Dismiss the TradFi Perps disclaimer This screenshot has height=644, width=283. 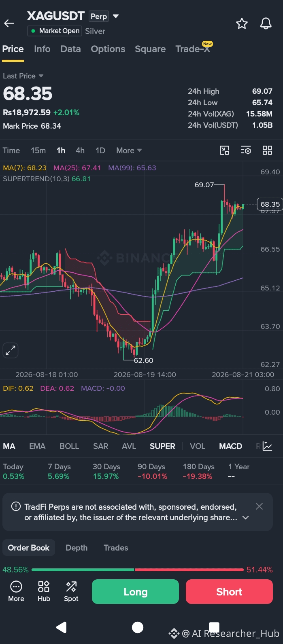click(260, 506)
